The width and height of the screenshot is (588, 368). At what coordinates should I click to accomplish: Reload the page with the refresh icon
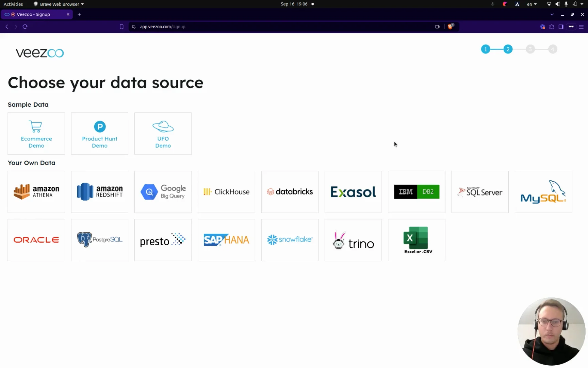pyautogui.click(x=25, y=27)
